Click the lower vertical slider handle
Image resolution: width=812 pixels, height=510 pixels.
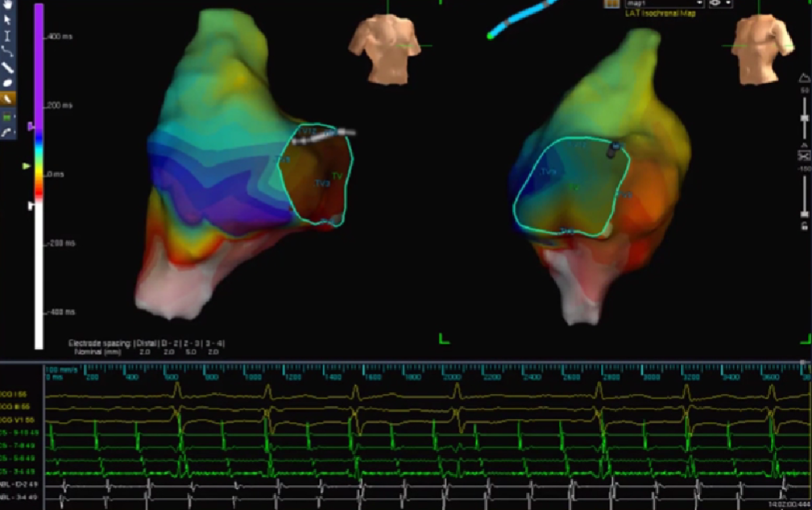point(804,214)
